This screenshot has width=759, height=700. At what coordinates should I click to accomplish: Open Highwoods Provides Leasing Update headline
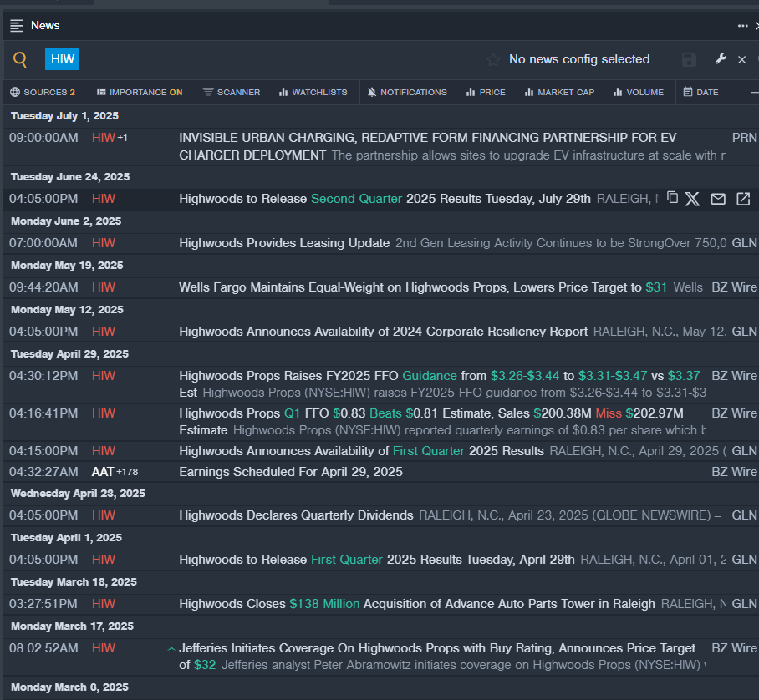coord(284,243)
